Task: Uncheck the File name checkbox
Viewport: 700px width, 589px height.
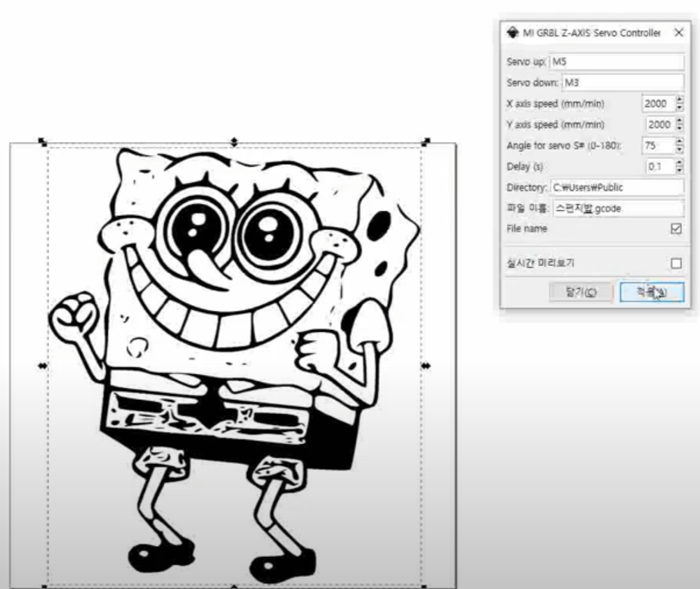Action: click(676, 229)
